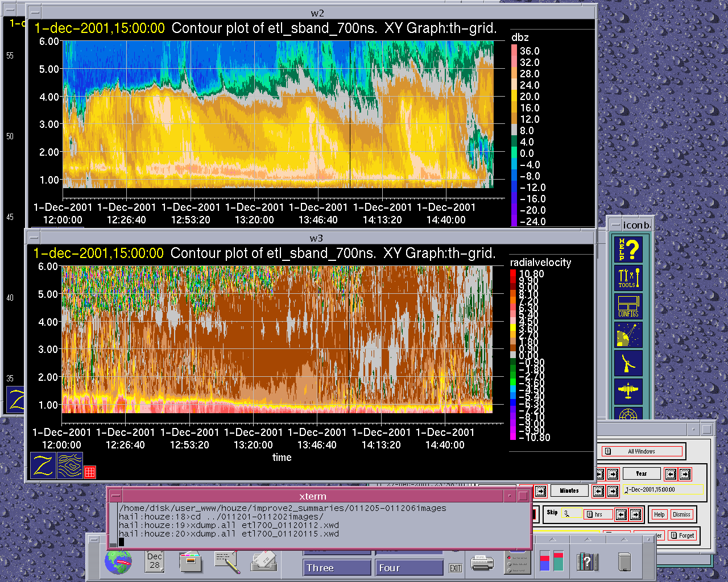Screen dimensions: 728x582
Task: Switch to workspace Four
Action: (409, 568)
